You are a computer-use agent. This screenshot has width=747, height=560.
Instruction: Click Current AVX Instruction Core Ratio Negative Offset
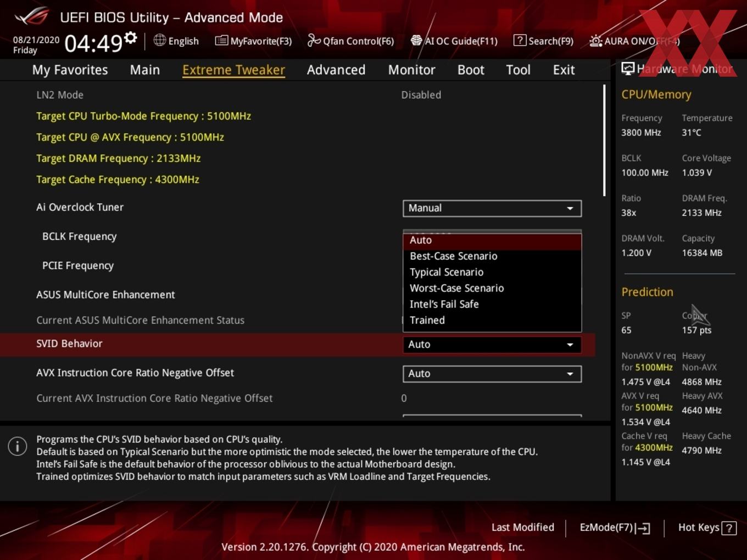154,399
